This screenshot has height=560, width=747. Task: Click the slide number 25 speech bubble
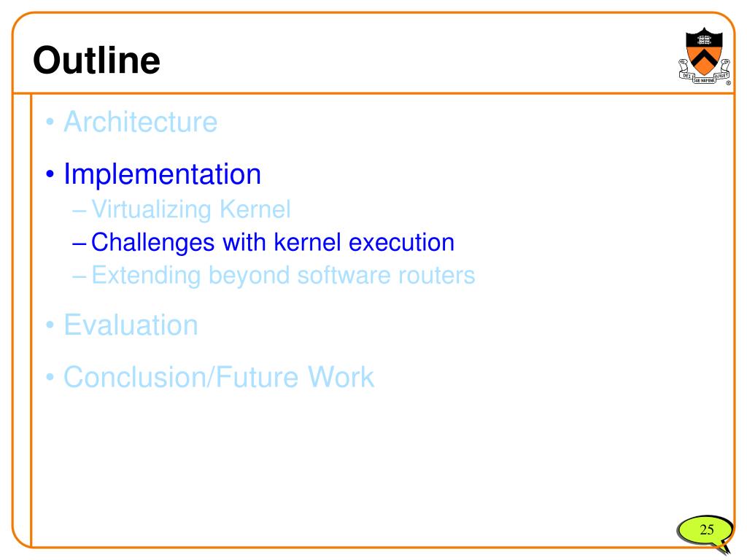tap(705, 532)
